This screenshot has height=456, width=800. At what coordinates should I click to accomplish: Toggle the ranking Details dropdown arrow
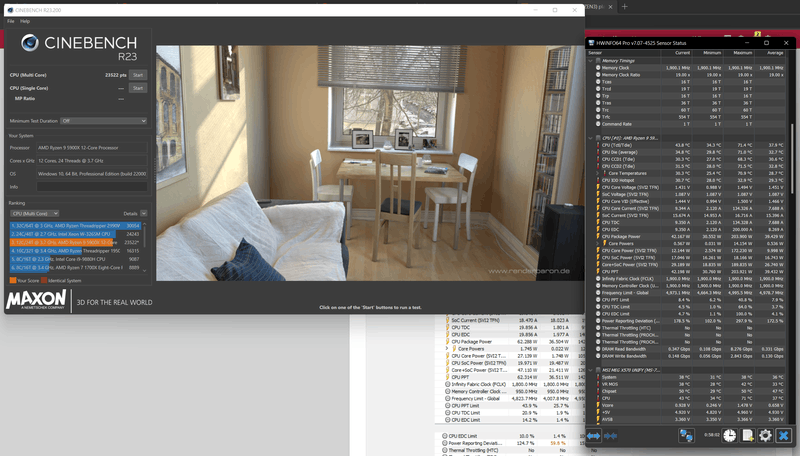coord(144,213)
